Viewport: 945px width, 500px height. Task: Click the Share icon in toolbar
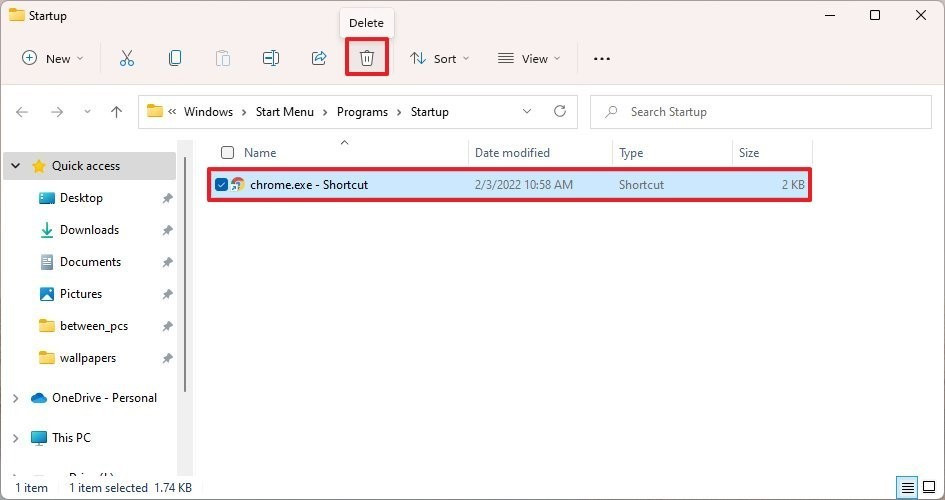click(319, 58)
